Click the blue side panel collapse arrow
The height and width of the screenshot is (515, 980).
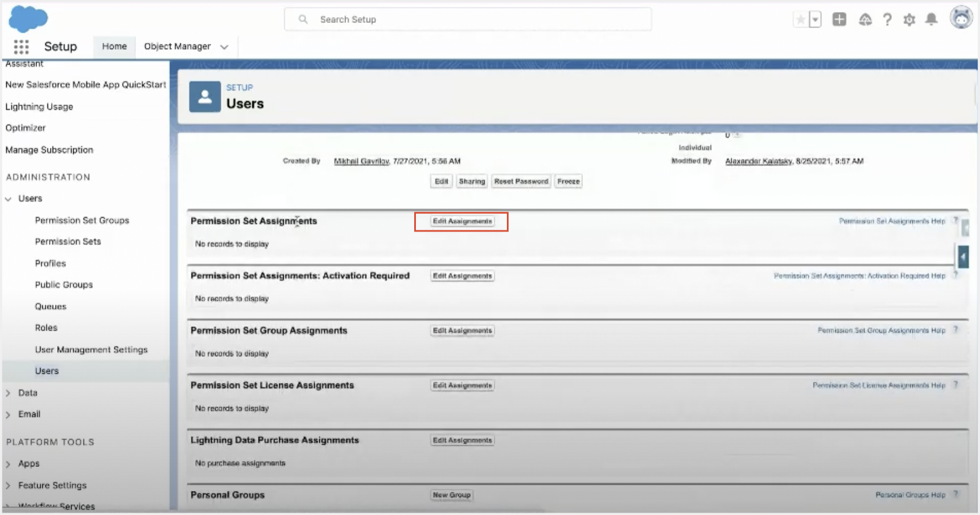pos(963,257)
